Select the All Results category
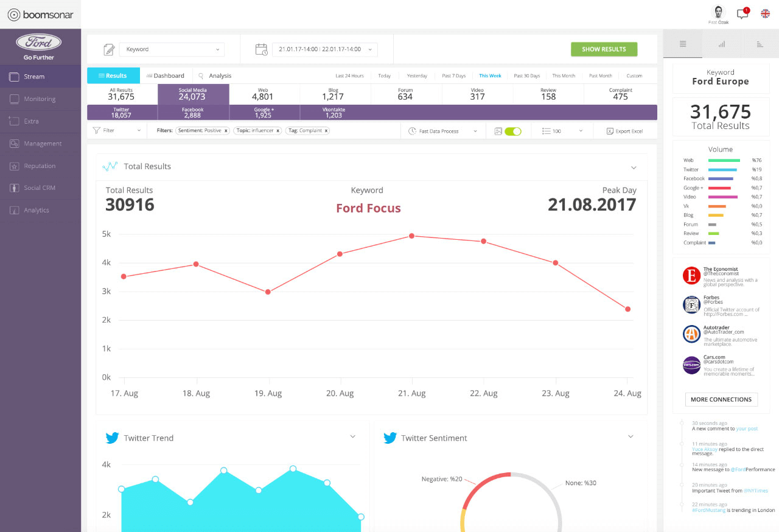 pyautogui.click(x=122, y=94)
